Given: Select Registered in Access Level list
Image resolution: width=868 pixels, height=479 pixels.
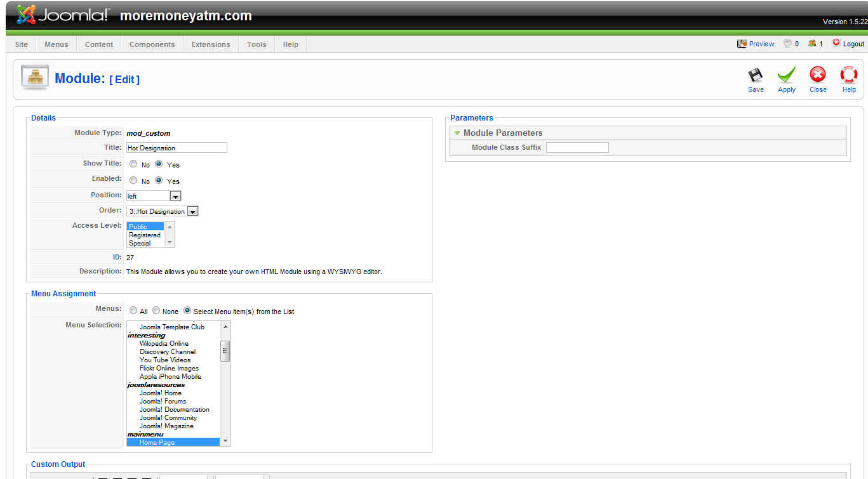Looking at the screenshot, I should 145,235.
